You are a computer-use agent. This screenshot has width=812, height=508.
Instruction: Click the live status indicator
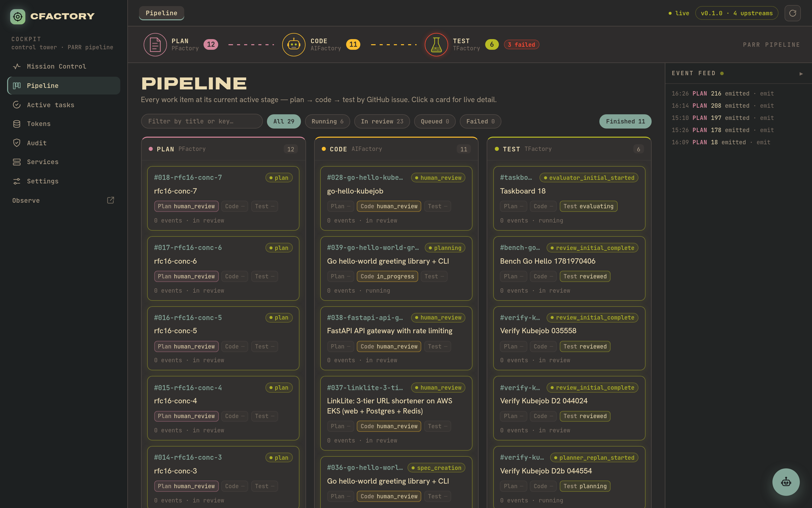pos(679,13)
